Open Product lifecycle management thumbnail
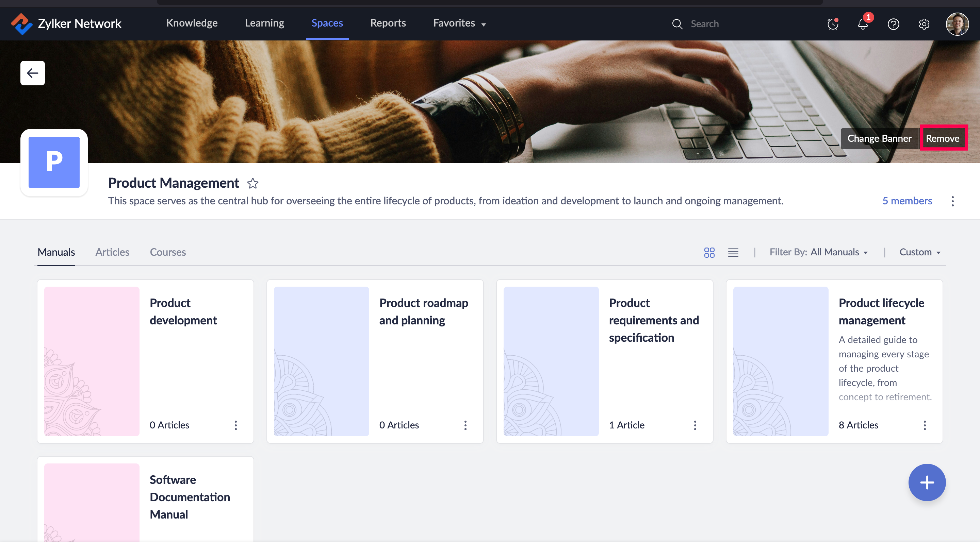980x542 pixels. (x=781, y=361)
